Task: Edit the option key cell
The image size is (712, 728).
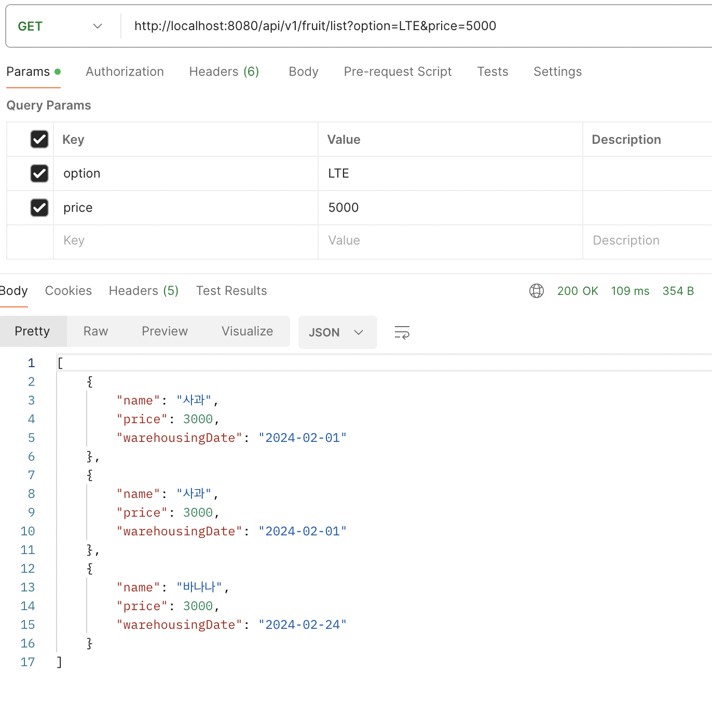Action: (186, 173)
